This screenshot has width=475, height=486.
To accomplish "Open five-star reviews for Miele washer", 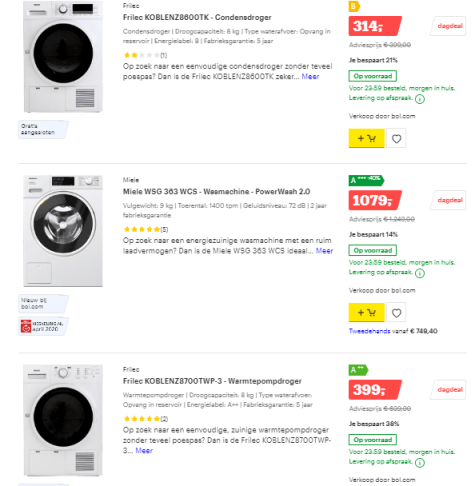I will pos(146,229).
